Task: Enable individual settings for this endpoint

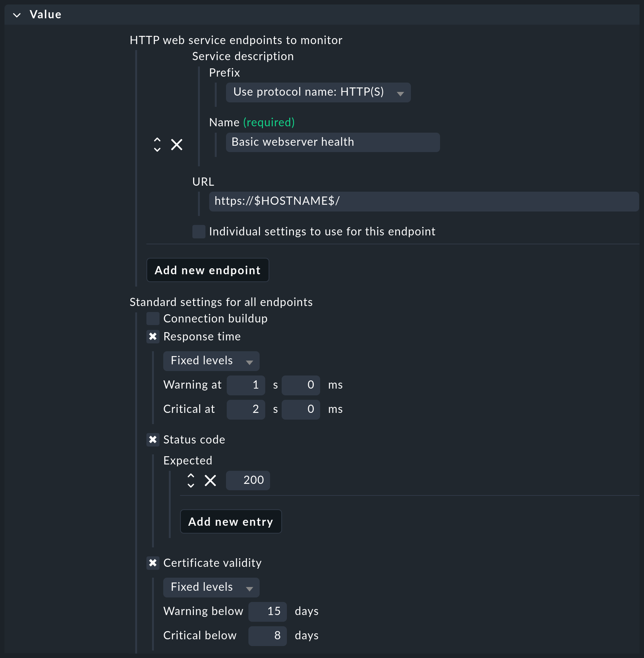Action: pos(198,232)
